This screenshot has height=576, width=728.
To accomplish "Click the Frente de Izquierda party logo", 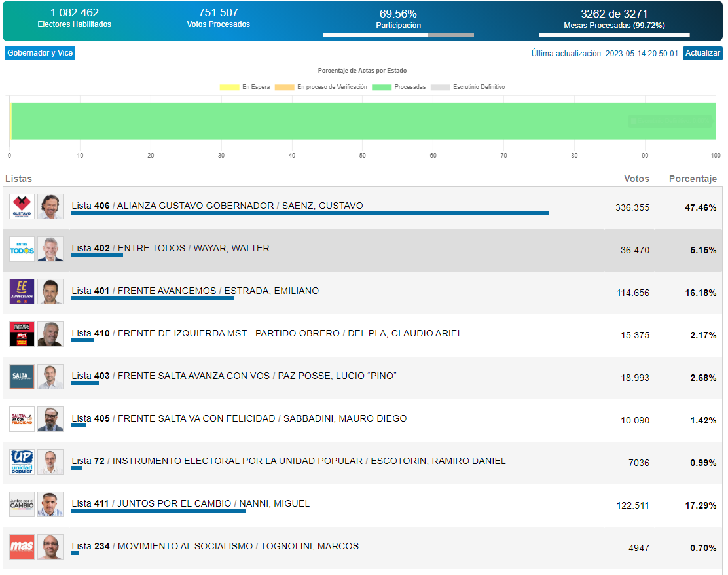I will [x=22, y=334].
